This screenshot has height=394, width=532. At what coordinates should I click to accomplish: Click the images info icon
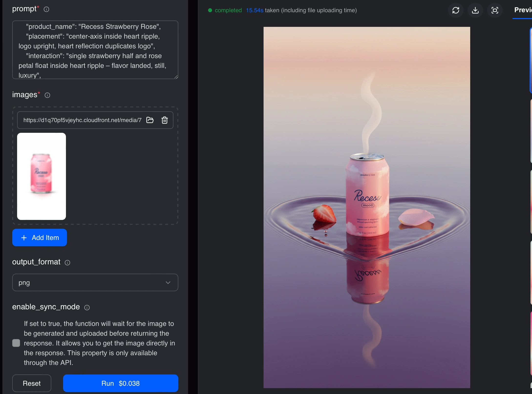tap(47, 95)
